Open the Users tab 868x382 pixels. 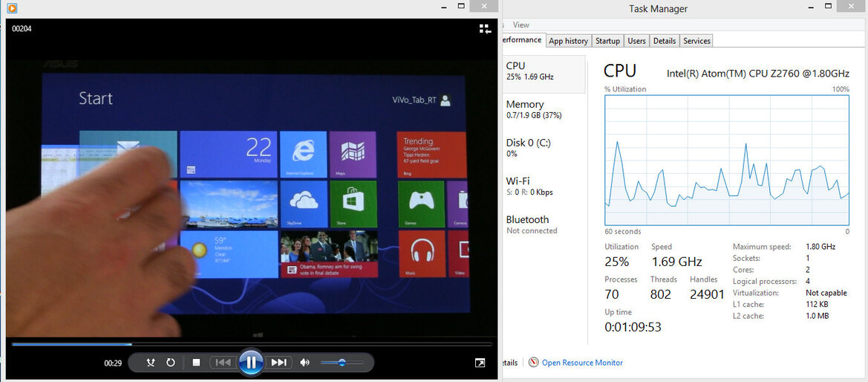(x=636, y=41)
